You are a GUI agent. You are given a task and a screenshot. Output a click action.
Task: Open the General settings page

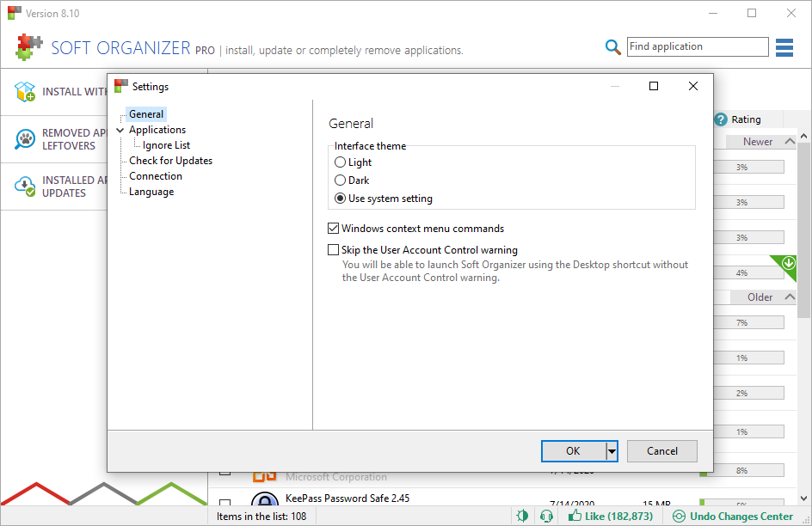(146, 114)
